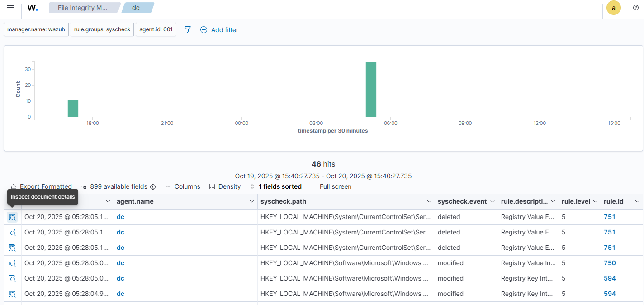Click the user avatar 'a'

(613, 8)
